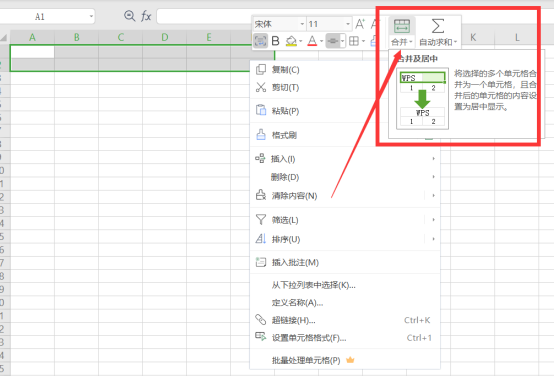
Task: Apply the yellow fill color bucket
Action: [x=291, y=41]
